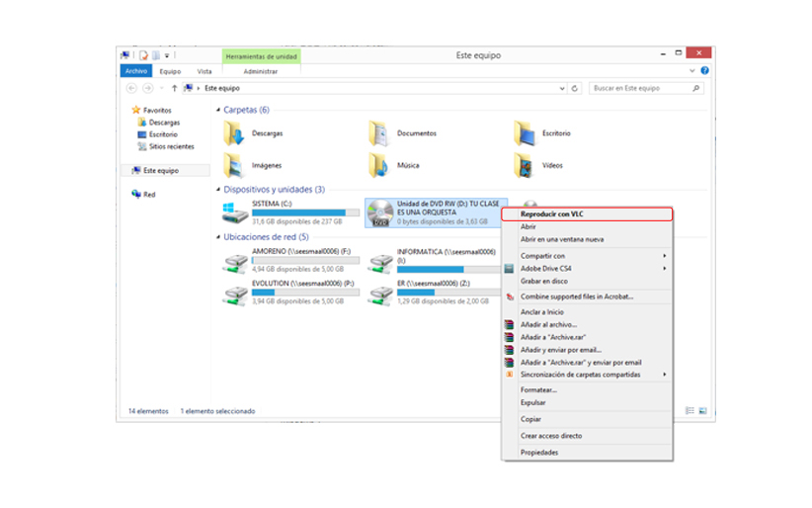Open the Descargas folder icon
Screen dimensions: 812x508
click(x=234, y=133)
